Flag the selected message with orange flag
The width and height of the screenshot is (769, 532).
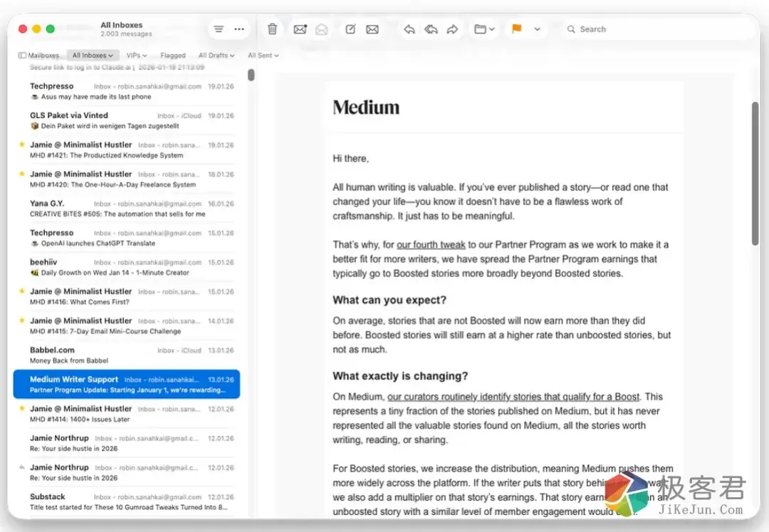(x=517, y=28)
